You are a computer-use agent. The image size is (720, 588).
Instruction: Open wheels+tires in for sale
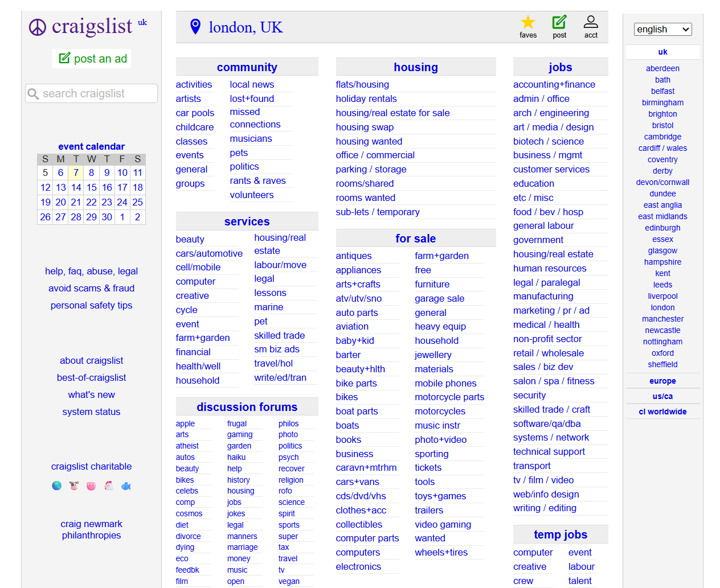(441, 552)
